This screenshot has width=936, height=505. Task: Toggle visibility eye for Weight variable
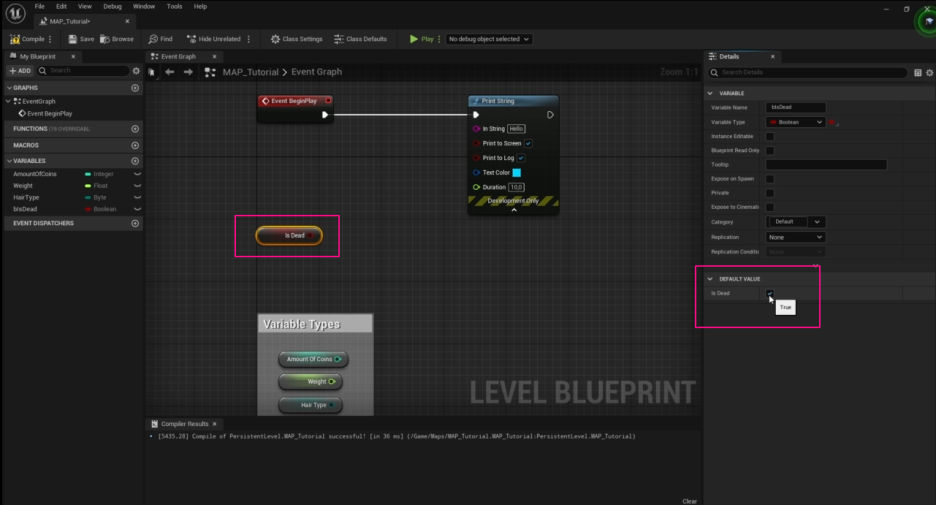137,186
